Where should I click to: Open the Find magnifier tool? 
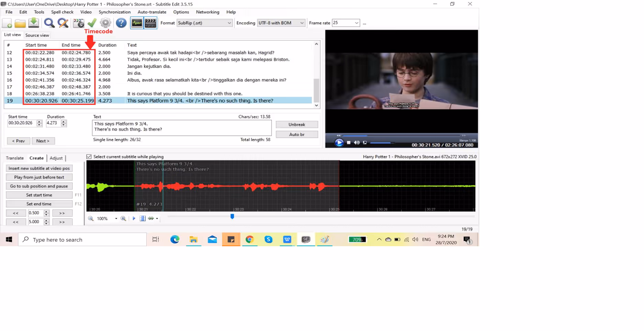tap(49, 23)
